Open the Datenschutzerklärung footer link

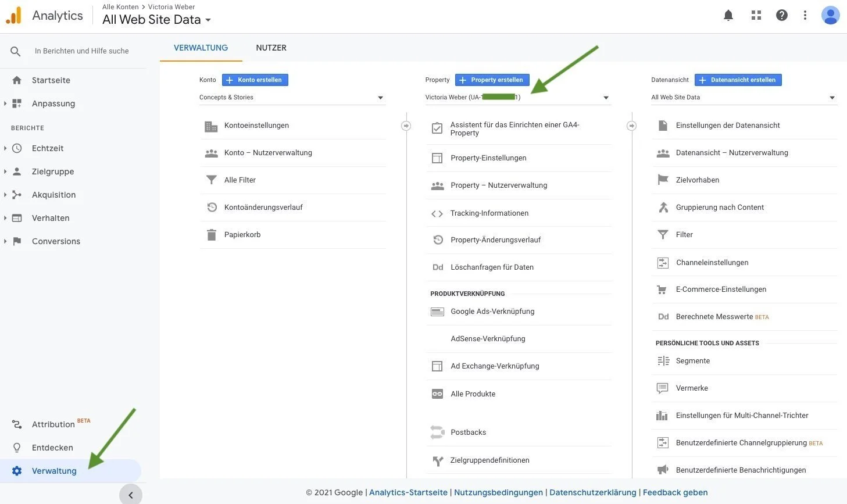(593, 492)
